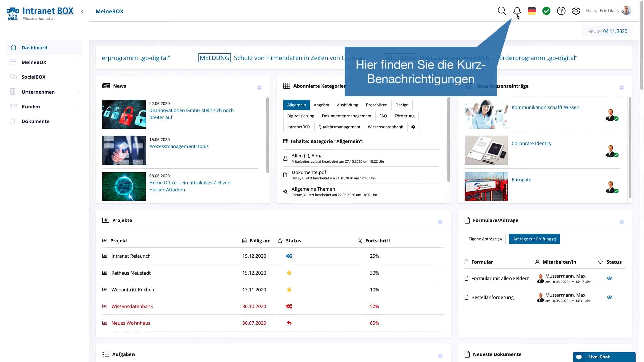Collapse the sidebar with the arrow

click(82, 11)
